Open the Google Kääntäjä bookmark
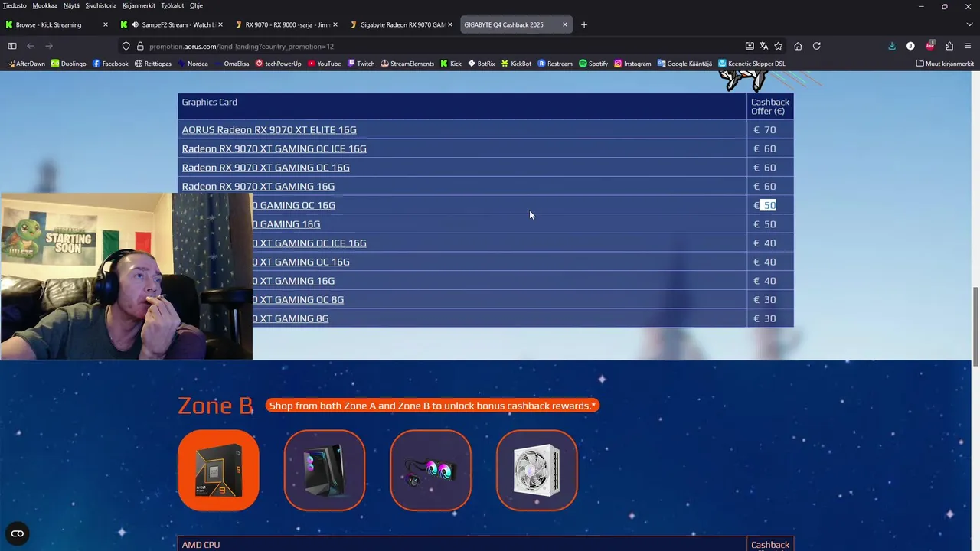Screen dimensions: 980x551 click(x=684, y=64)
